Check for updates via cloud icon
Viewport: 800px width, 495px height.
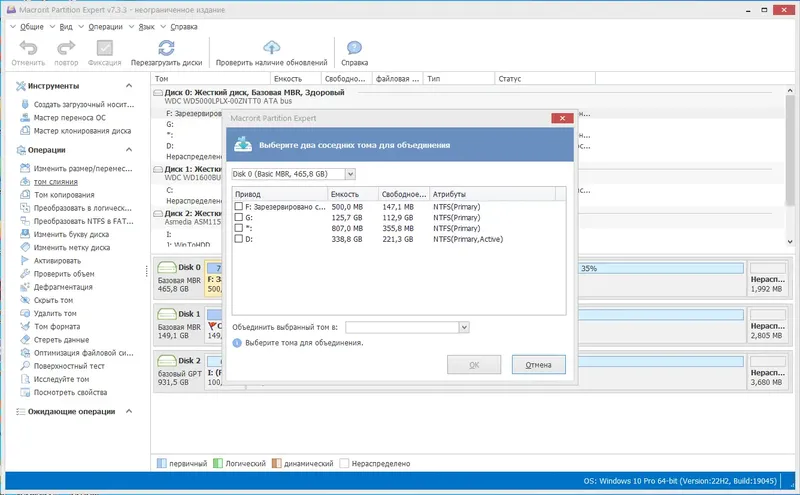[x=271, y=48]
